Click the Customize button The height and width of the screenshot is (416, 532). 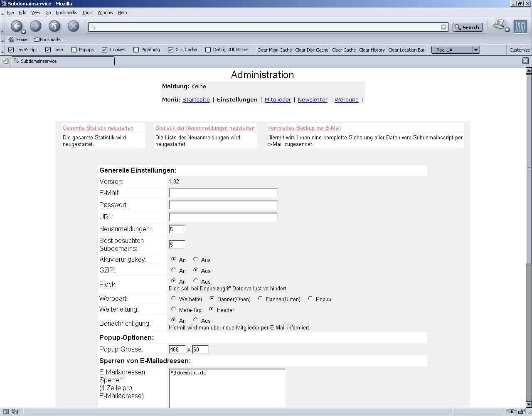520,50
